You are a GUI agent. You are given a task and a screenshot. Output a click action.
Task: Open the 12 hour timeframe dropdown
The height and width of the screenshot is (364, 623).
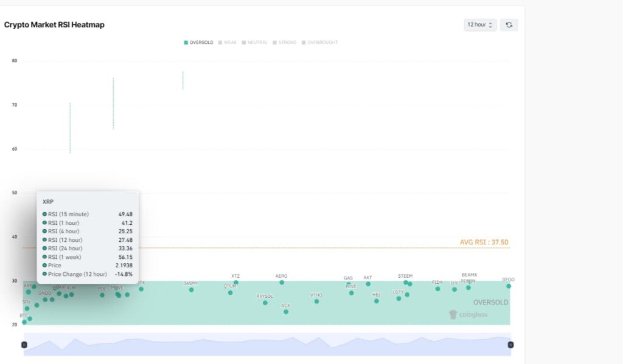pos(480,25)
